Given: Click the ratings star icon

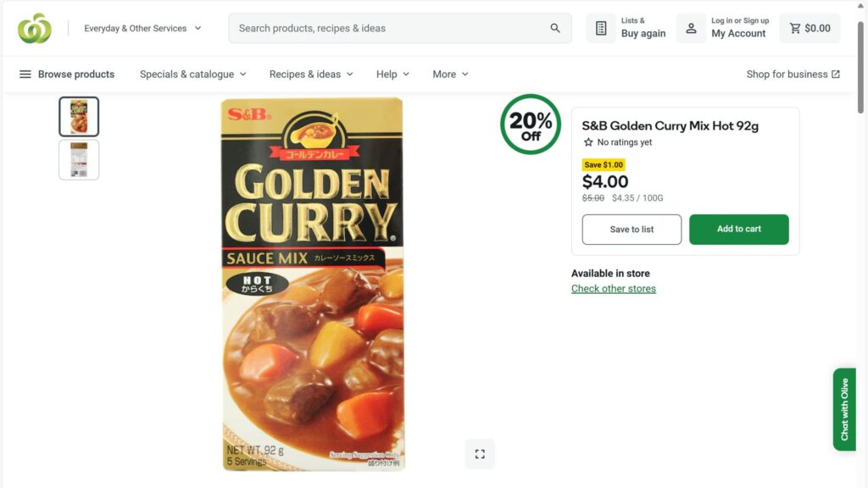Looking at the screenshot, I should (x=588, y=142).
